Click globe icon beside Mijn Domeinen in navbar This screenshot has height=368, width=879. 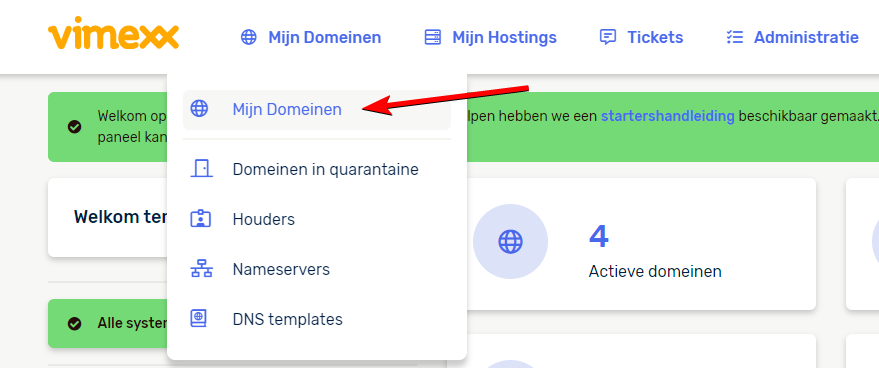[x=248, y=38]
